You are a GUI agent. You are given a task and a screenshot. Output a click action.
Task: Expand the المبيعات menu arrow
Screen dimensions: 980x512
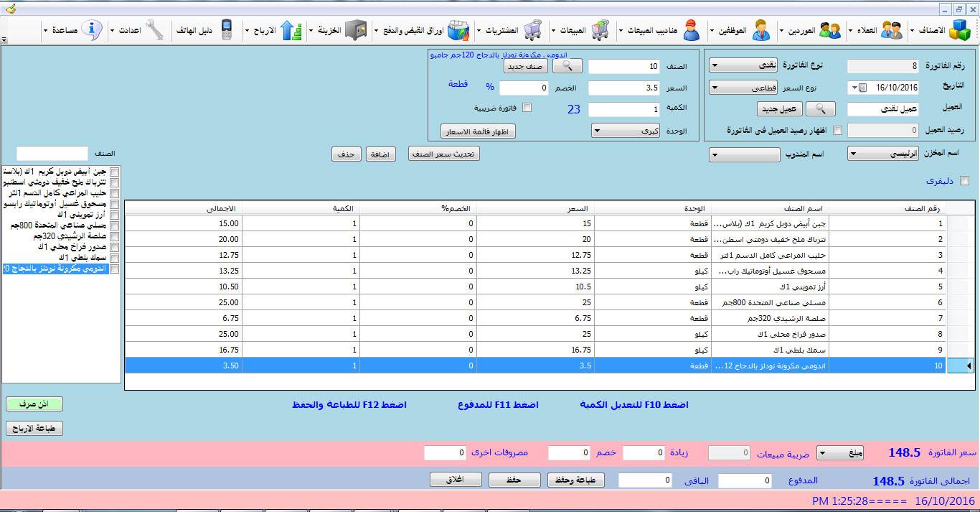coord(553,31)
